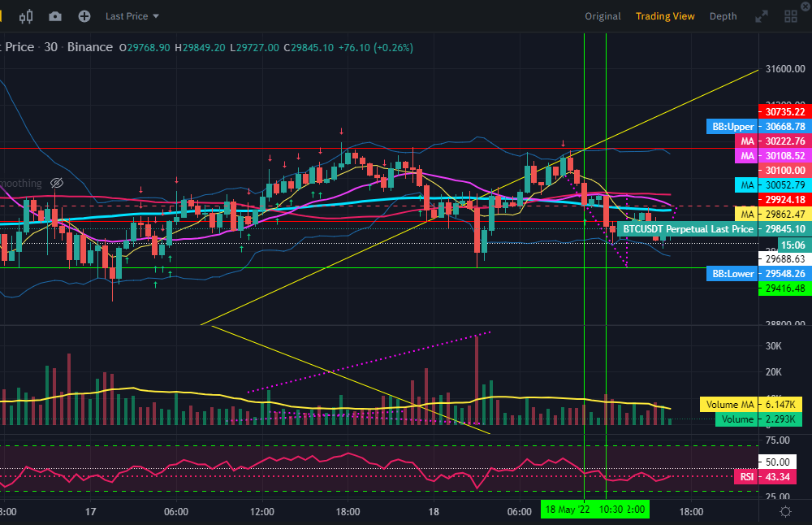Click the close value C29845.10

click(309, 48)
